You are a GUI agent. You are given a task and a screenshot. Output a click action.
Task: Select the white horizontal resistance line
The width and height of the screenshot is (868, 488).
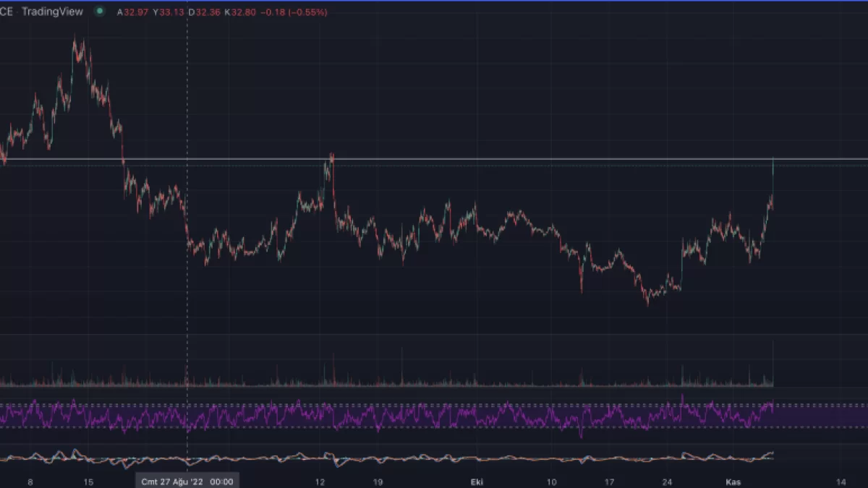pyautogui.click(x=506, y=158)
